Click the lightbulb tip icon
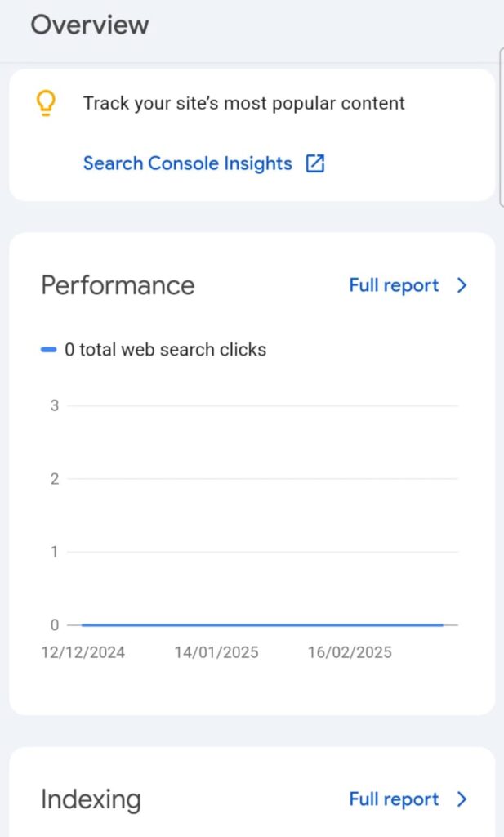Image resolution: width=504 pixels, height=837 pixels. (47, 104)
